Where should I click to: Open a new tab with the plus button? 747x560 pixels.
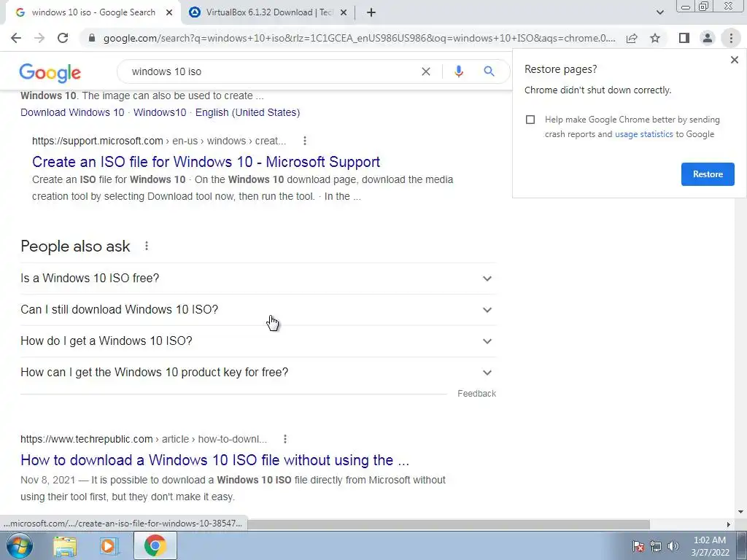point(371,12)
